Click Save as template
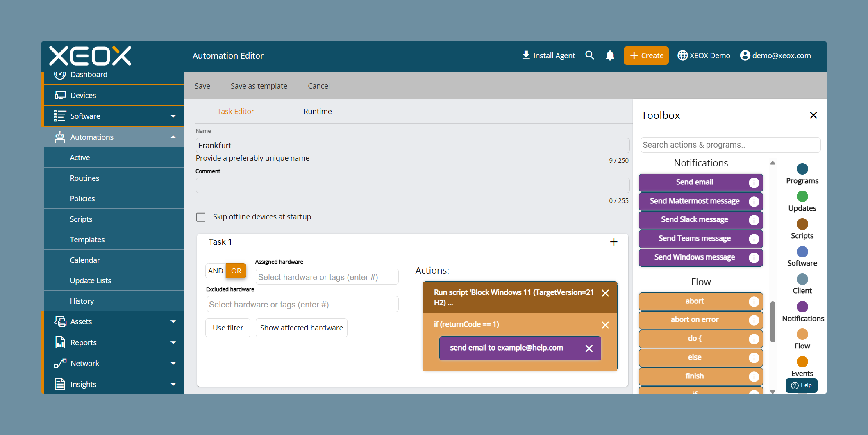The width and height of the screenshot is (868, 435). [x=259, y=86]
